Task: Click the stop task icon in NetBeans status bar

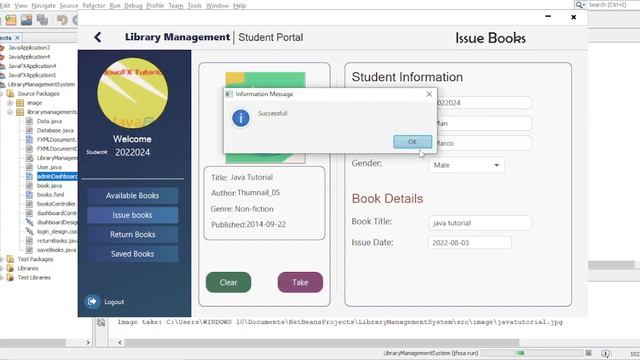Action: (x=588, y=353)
